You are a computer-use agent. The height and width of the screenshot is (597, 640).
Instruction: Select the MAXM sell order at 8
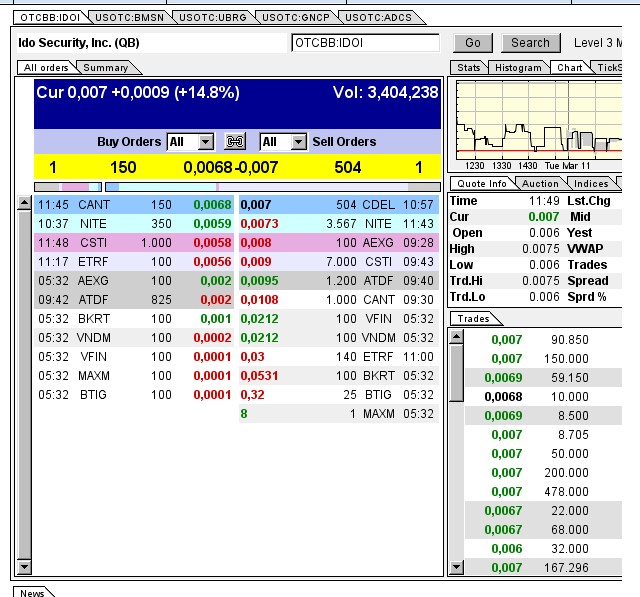coord(339,414)
